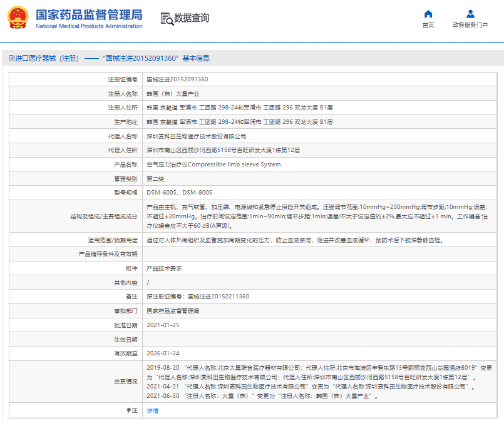The width and height of the screenshot is (504, 421).
Task: Select expiry date 2026-01-24
Action: pos(163,353)
